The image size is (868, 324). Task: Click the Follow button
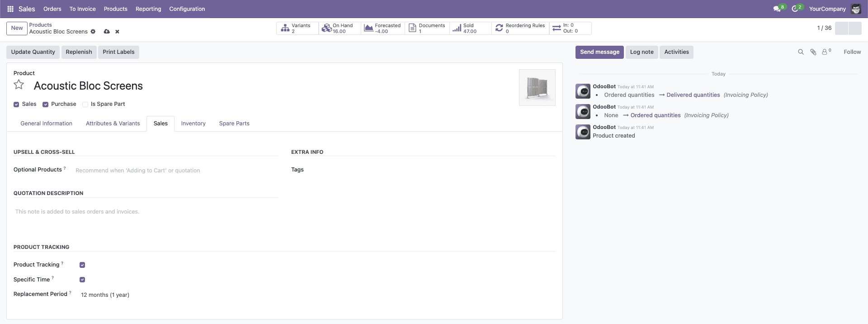coord(852,52)
